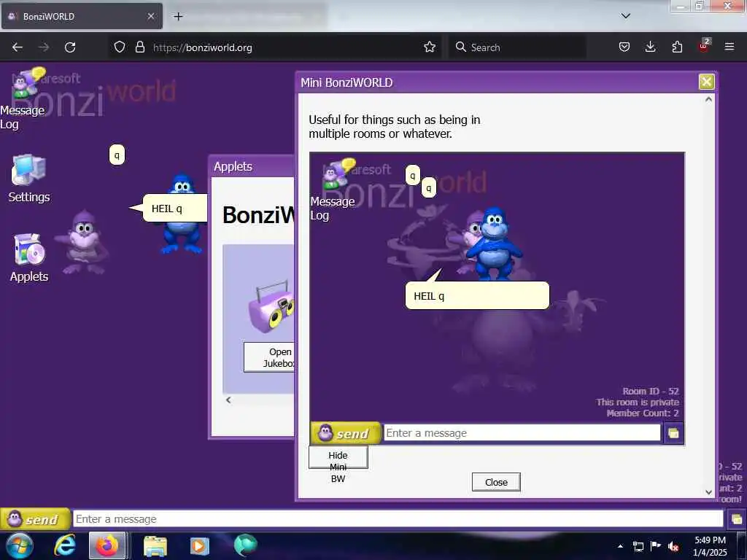The height and width of the screenshot is (560, 747).
Task: Reload the current page
Action: click(x=70, y=47)
